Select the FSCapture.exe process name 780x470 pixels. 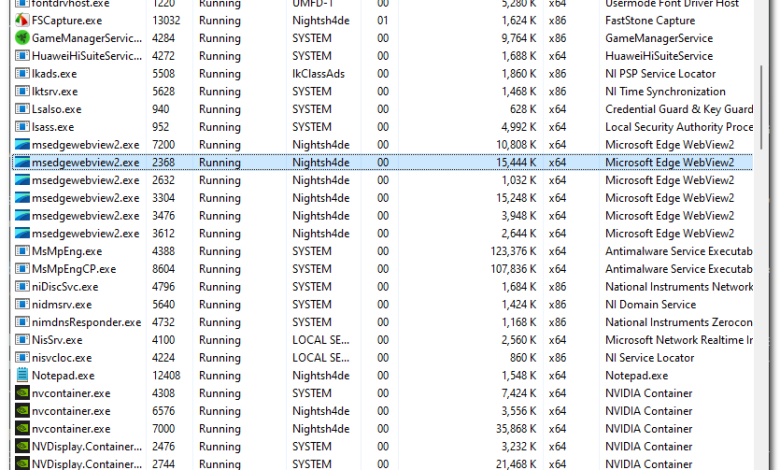(x=67, y=21)
